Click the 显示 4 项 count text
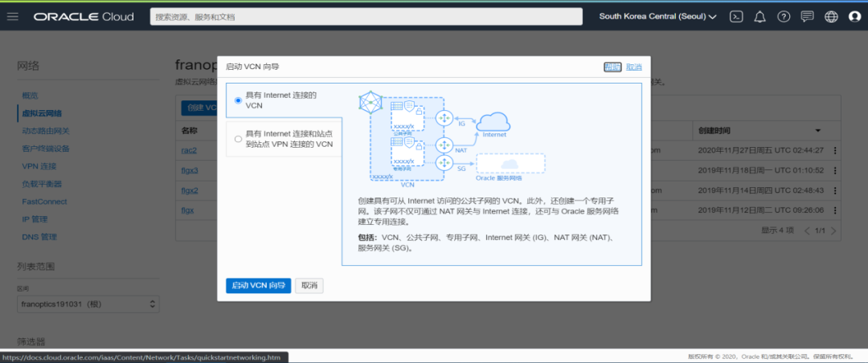This screenshot has height=363, width=868. (778, 230)
